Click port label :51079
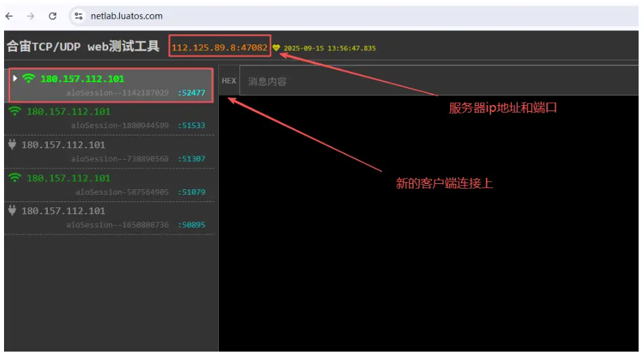 (191, 192)
